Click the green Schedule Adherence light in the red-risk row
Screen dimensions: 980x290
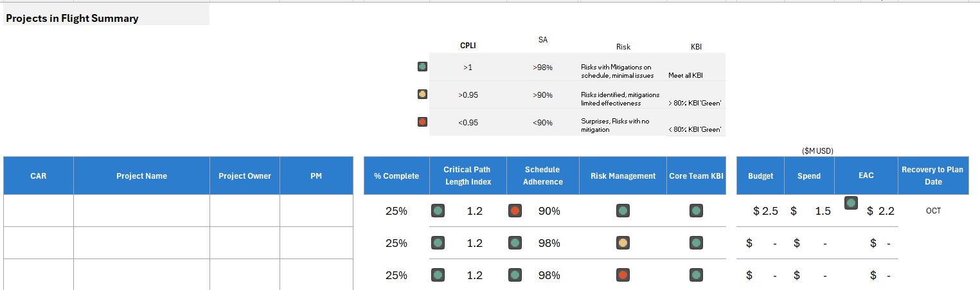tap(515, 275)
